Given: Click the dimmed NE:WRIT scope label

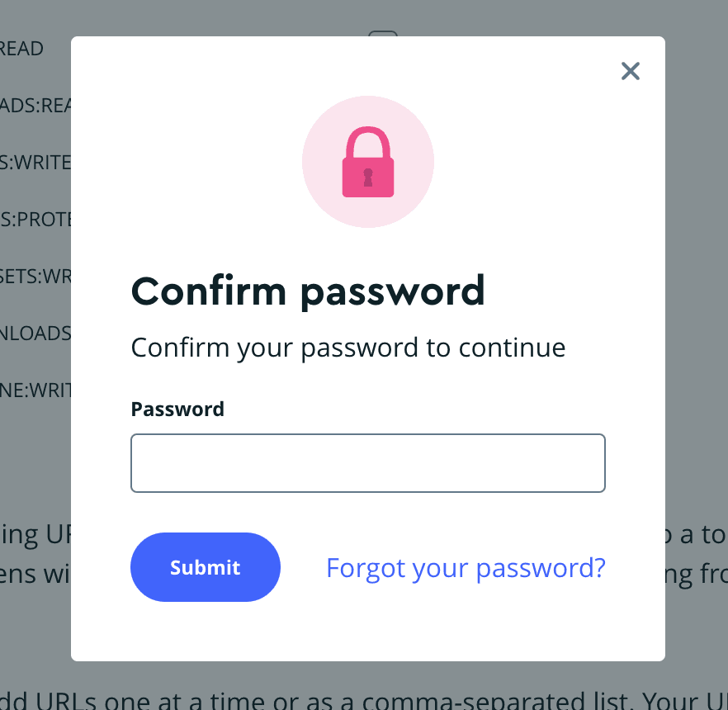Looking at the screenshot, I should [35, 390].
